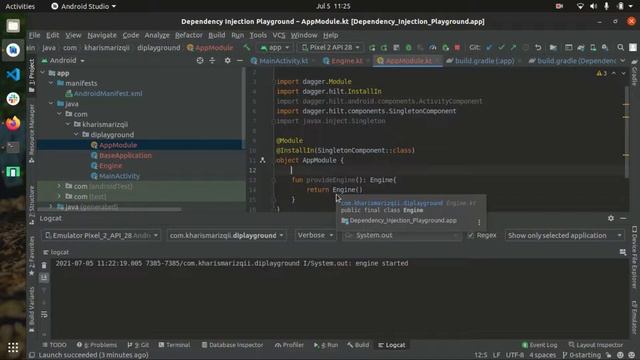Open the Emulator Pixel_2_API_28 logcat device dropdown
Image resolution: width=640 pixels, height=360 pixels.
(x=101, y=236)
